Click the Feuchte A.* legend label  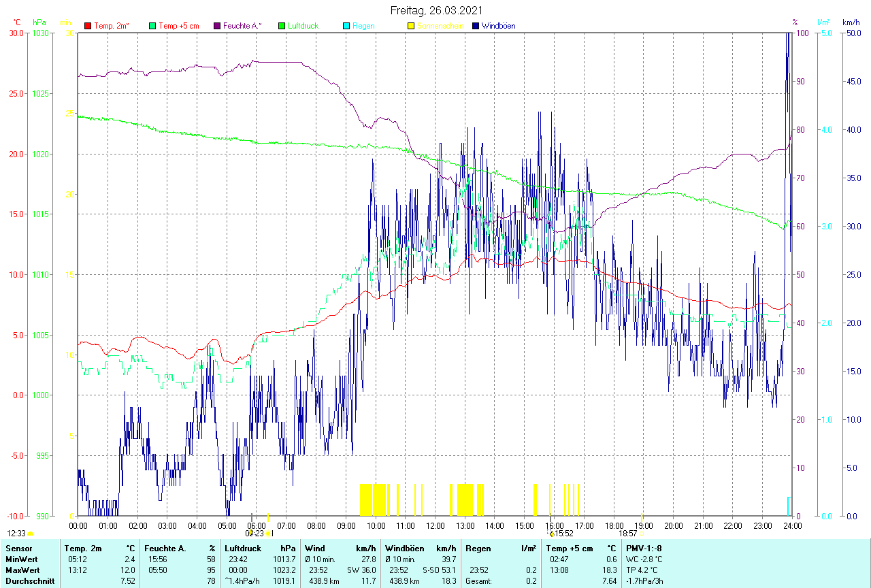[x=243, y=26]
